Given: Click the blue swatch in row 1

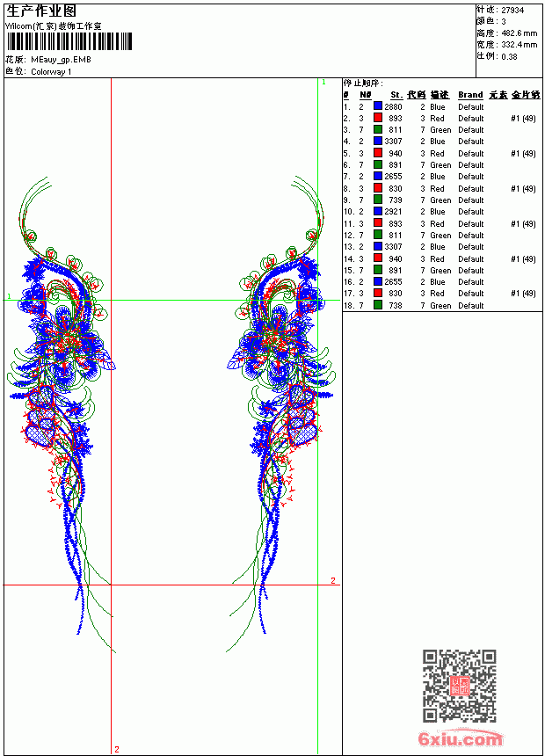Looking at the screenshot, I should coord(378,106).
